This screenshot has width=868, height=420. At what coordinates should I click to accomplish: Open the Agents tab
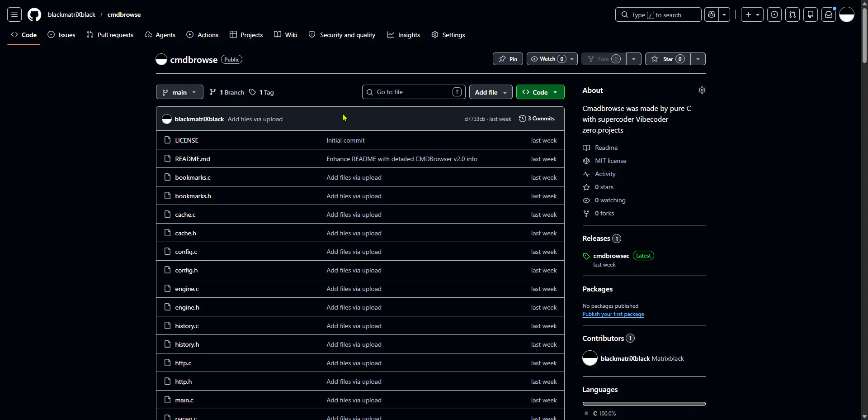(x=160, y=35)
